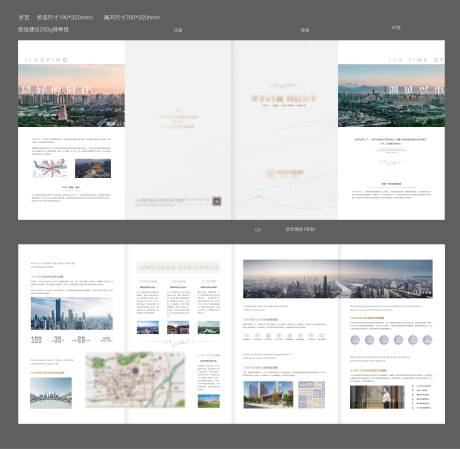Screen dimensions: 460x449
Task: Click the gold title text on the front cover
Action: (284, 98)
